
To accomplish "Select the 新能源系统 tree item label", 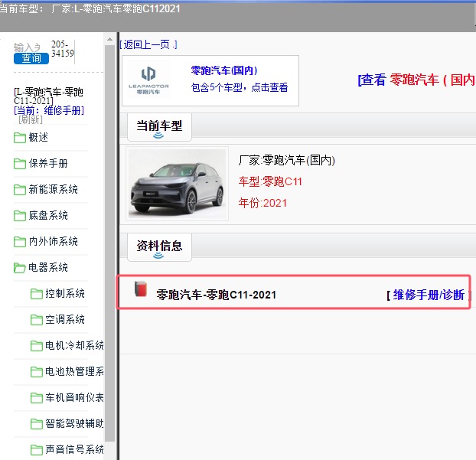I will [x=53, y=190].
